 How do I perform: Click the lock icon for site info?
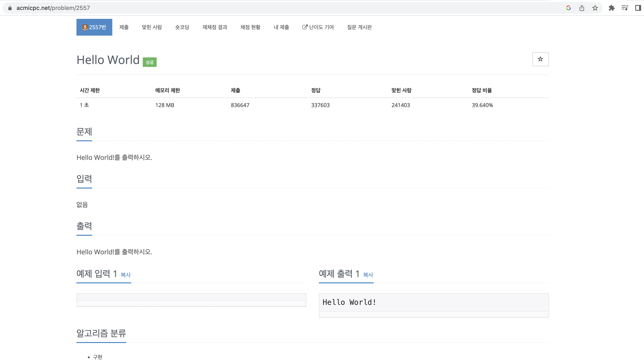coord(10,8)
